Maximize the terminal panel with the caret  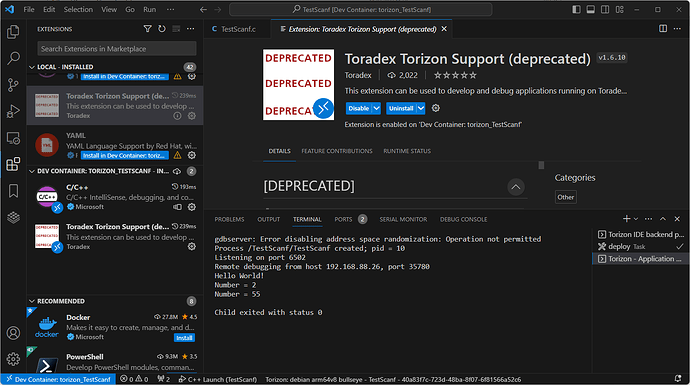(x=663, y=219)
